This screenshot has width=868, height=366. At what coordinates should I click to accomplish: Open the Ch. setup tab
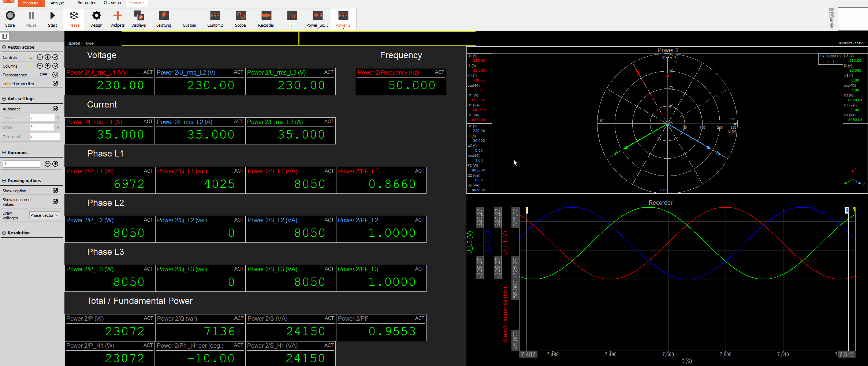[112, 3]
